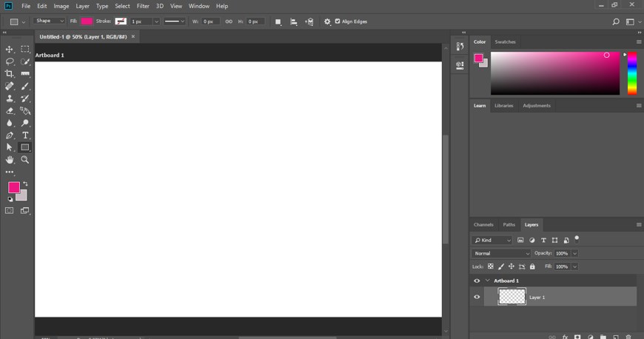Choose the Horizontal Type tool
Viewport: 644px width, 339px height.
point(25,135)
